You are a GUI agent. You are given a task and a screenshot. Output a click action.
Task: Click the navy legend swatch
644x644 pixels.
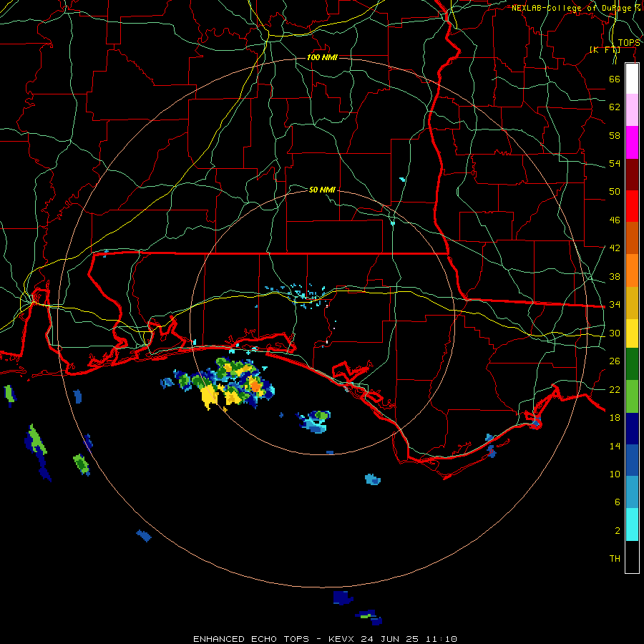point(632,429)
